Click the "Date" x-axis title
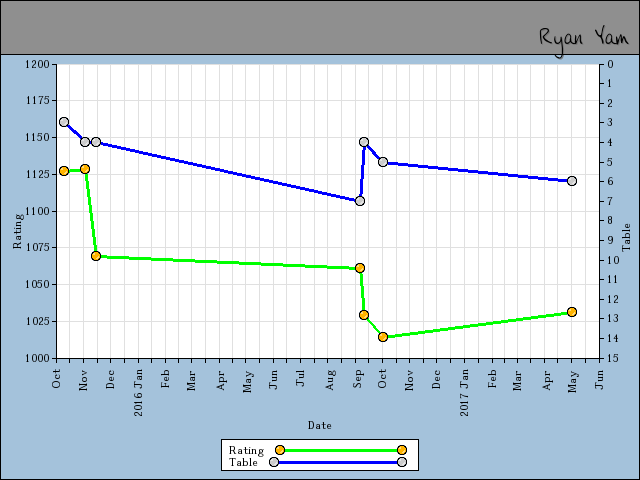The width and height of the screenshot is (640, 480). click(320, 425)
